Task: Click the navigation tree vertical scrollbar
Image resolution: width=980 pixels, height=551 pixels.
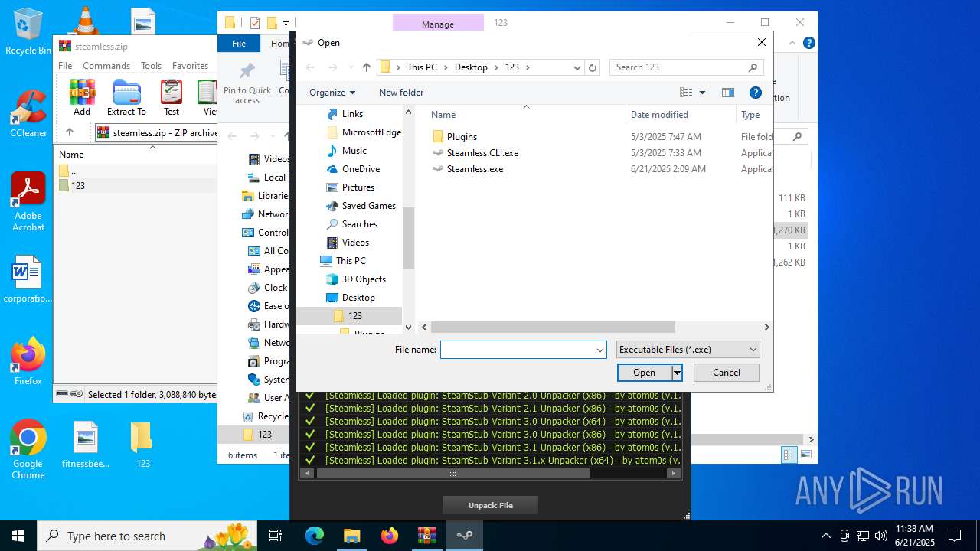Action: pos(408,238)
